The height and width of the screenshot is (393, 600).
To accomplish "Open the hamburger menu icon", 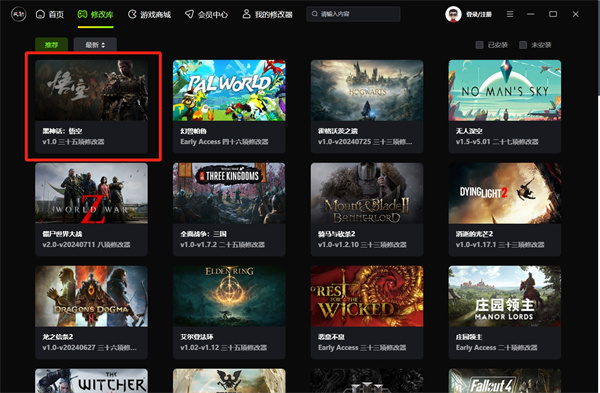I will pyautogui.click(x=510, y=14).
